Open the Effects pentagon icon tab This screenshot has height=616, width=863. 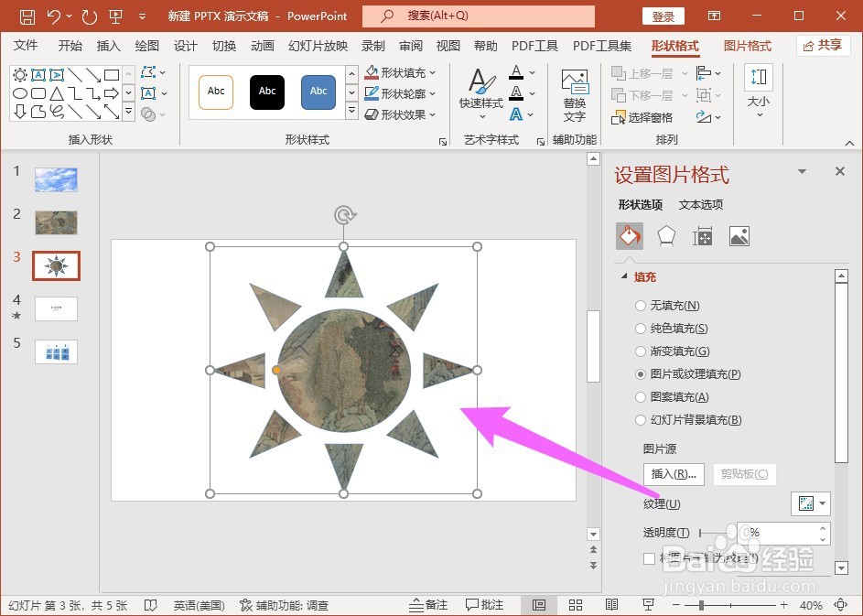click(666, 237)
